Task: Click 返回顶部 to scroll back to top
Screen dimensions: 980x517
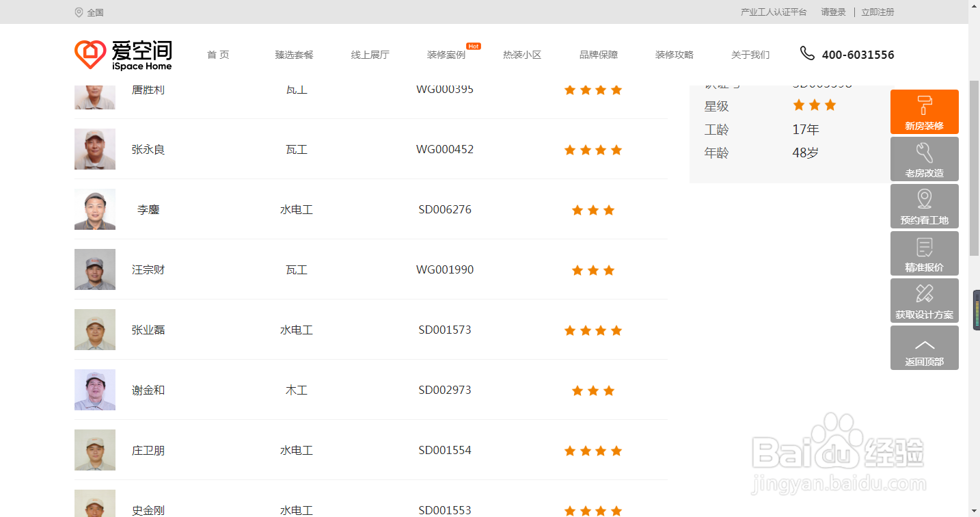Action: 924,347
